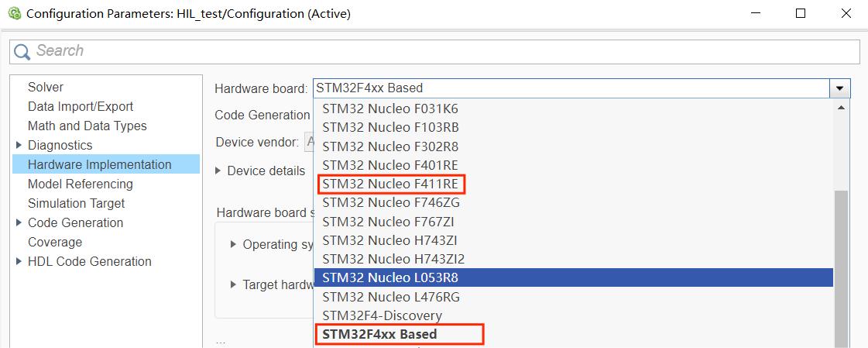This screenshot has width=868, height=348.
Task: Click the Simulink gear icon in title bar
Action: pos(15,13)
